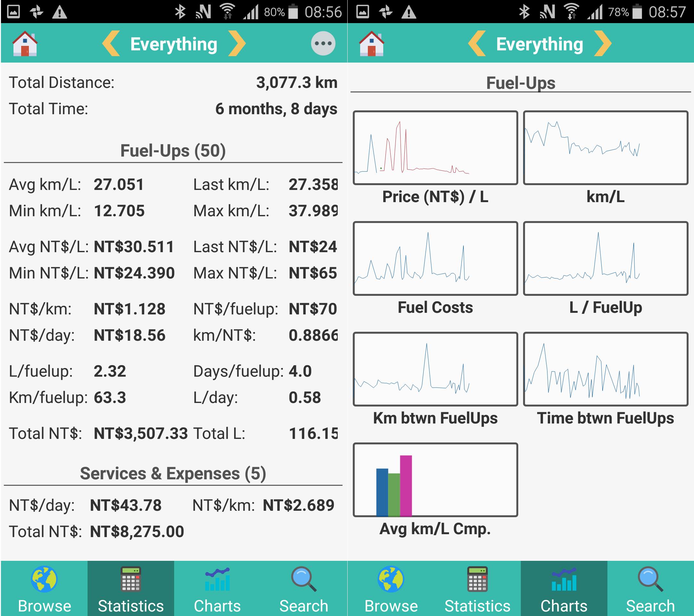Open the three-dot overflow menu
694x616 pixels.
(x=323, y=43)
